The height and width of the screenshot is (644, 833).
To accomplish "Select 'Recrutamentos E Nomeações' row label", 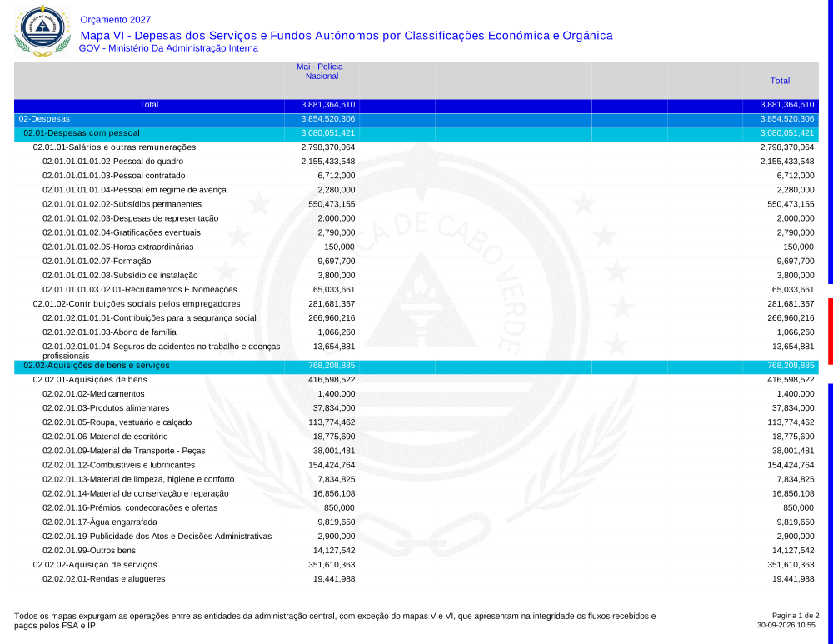I will coord(140,290).
